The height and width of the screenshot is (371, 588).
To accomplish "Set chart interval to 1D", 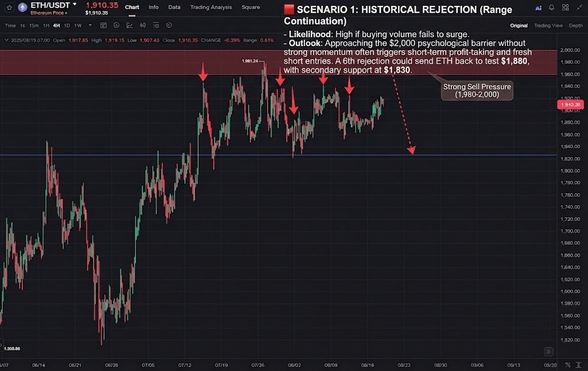I will pos(67,25).
